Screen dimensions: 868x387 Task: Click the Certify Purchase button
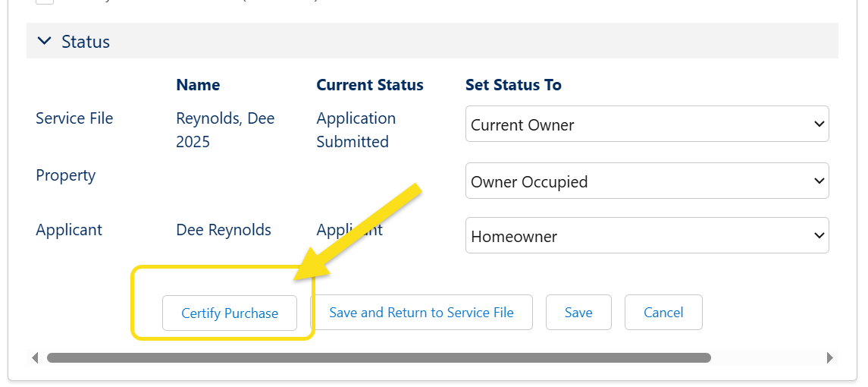point(230,313)
